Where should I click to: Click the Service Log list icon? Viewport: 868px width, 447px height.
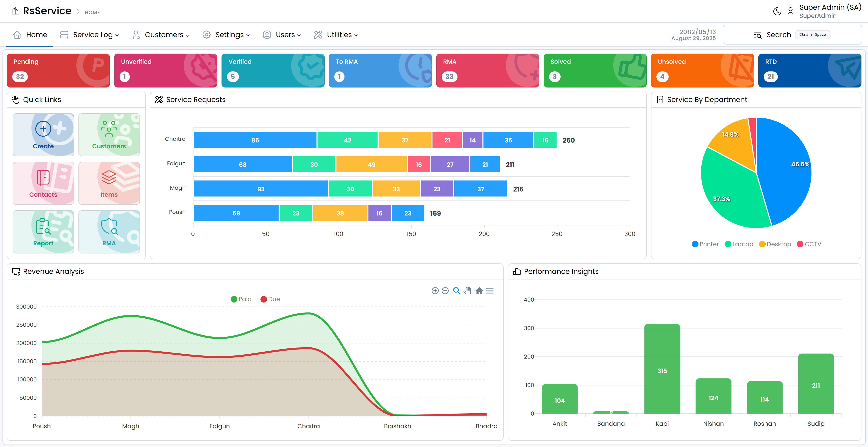point(64,35)
